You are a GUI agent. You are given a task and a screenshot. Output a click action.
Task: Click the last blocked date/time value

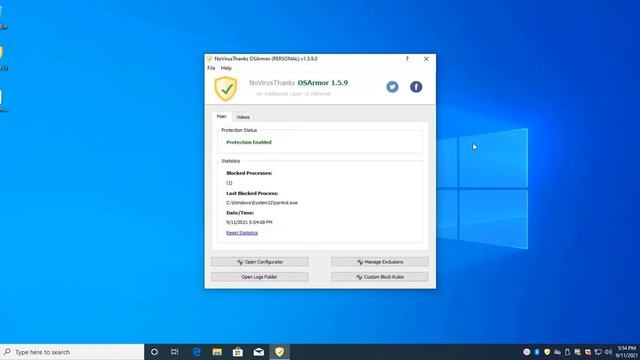click(249, 222)
